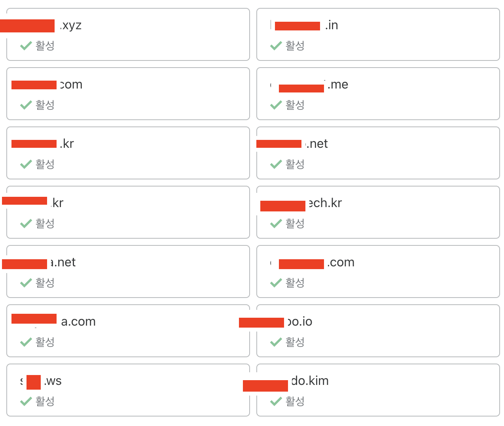This screenshot has width=504, height=426.
Task: Open the domain ending in .xyz
Action: point(71,25)
